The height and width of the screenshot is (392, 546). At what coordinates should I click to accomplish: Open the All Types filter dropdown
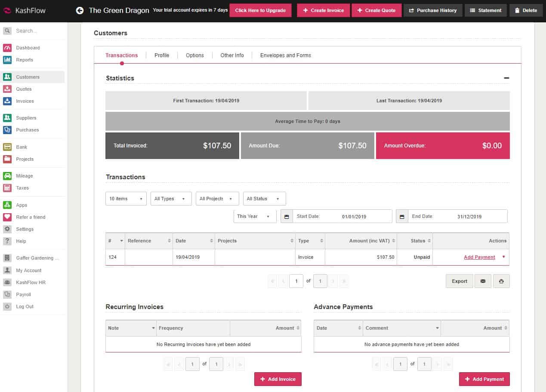[x=171, y=199]
